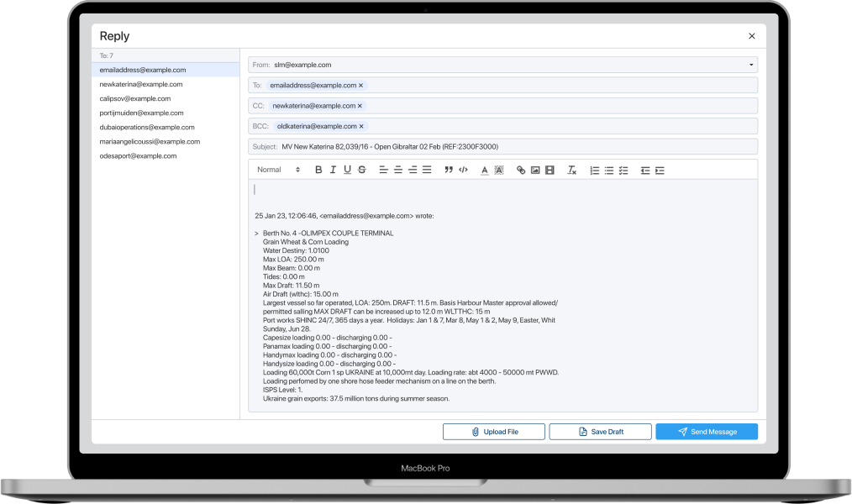Send the message

pos(707,432)
